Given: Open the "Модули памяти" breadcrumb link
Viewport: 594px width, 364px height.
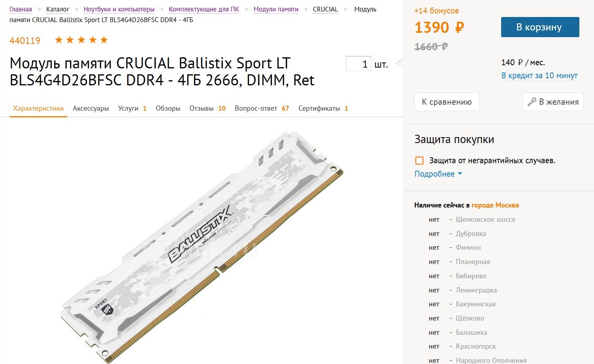Looking at the screenshot, I should tap(276, 9).
